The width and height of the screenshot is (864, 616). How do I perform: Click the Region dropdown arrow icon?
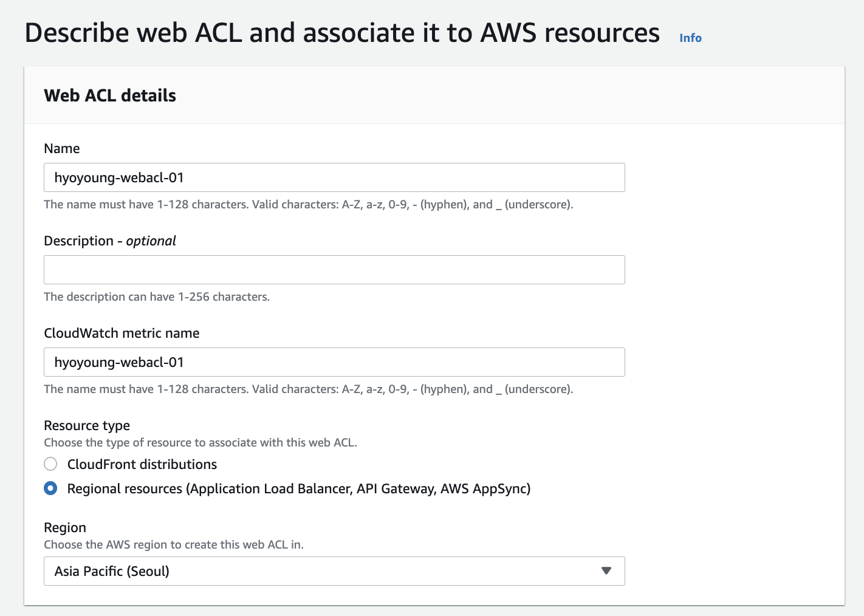point(606,571)
